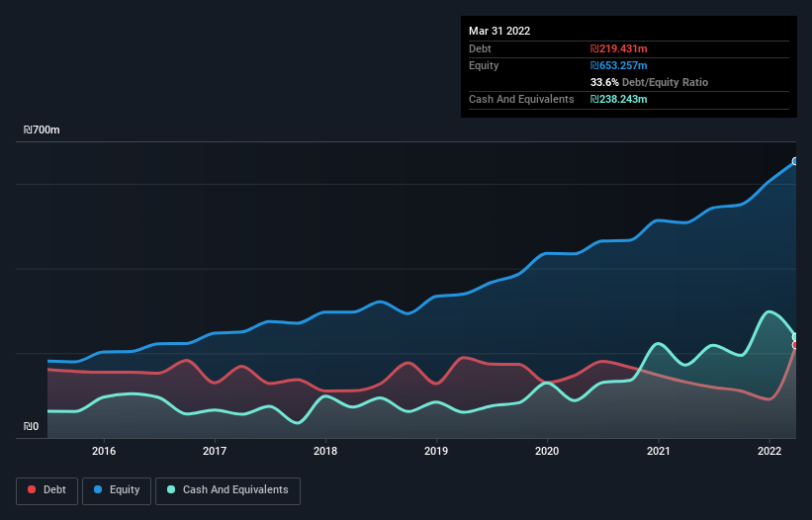Screen dimensions: 812x520
Task: Click the Mar 31 2022 tooltip date
Action: [499, 31]
